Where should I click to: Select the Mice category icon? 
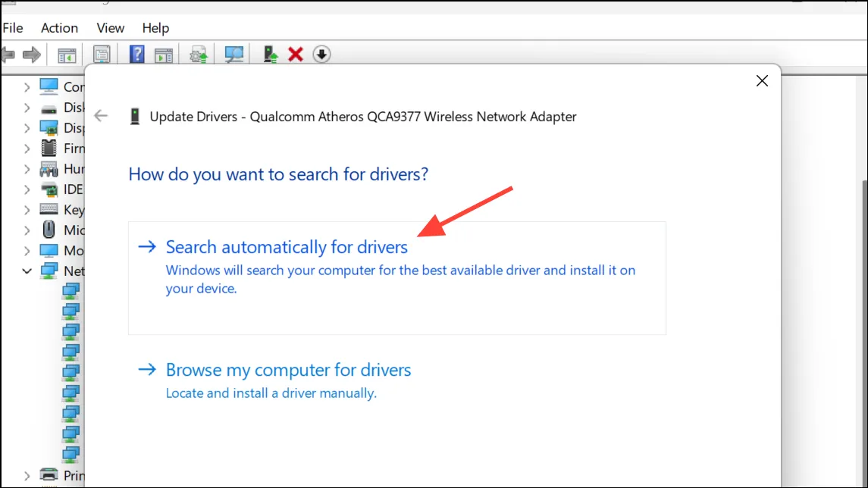pos(49,230)
